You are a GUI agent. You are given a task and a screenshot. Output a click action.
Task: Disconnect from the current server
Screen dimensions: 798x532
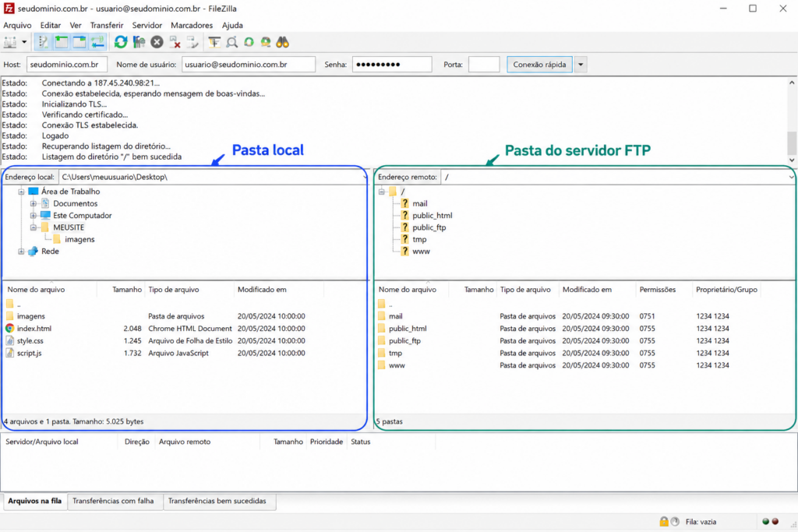point(175,43)
